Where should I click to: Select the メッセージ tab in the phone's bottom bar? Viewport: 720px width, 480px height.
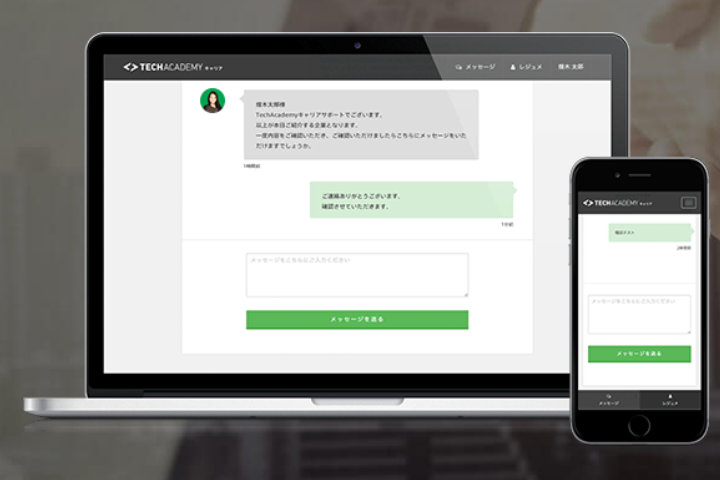(608, 400)
